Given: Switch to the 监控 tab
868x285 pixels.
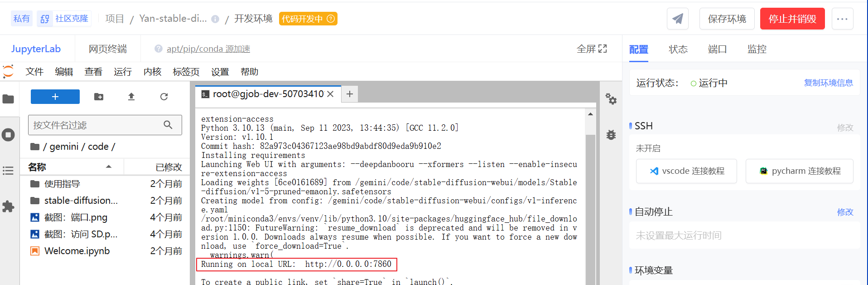Looking at the screenshot, I should coord(757,49).
